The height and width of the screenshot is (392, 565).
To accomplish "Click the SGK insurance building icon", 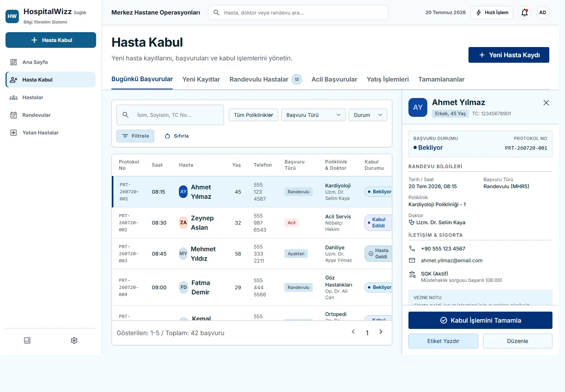I will tap(412, 274).
